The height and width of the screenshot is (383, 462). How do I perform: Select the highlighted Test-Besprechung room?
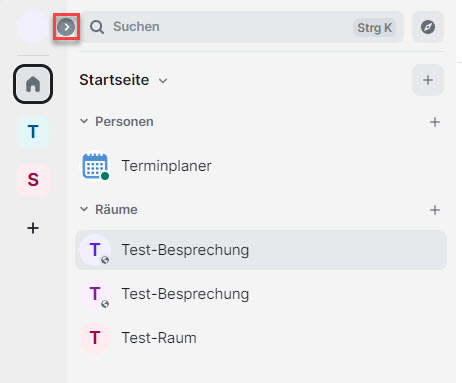coord(261,250)
